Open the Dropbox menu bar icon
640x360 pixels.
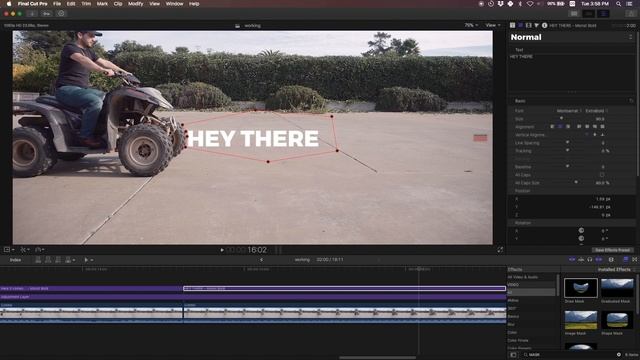[500, 4]
